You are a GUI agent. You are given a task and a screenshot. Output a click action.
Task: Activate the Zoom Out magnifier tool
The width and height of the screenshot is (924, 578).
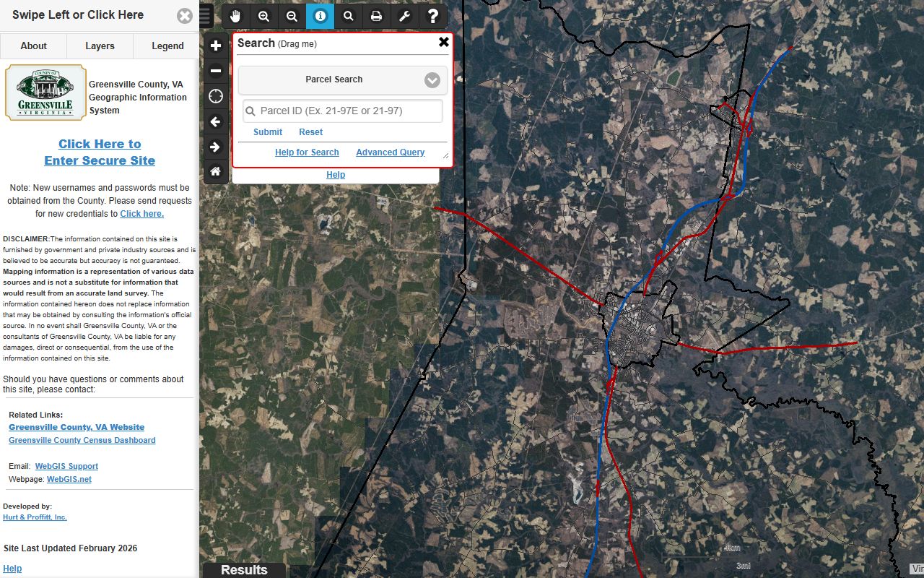292,16
